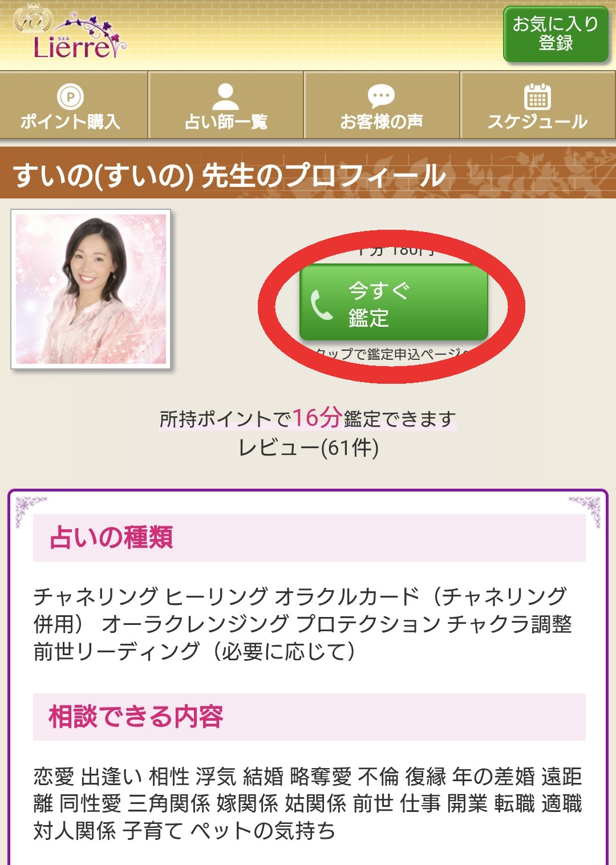Tap the タップで鑑定申込ページへ caption text
The image size is (616, 865).
(394, 354)
